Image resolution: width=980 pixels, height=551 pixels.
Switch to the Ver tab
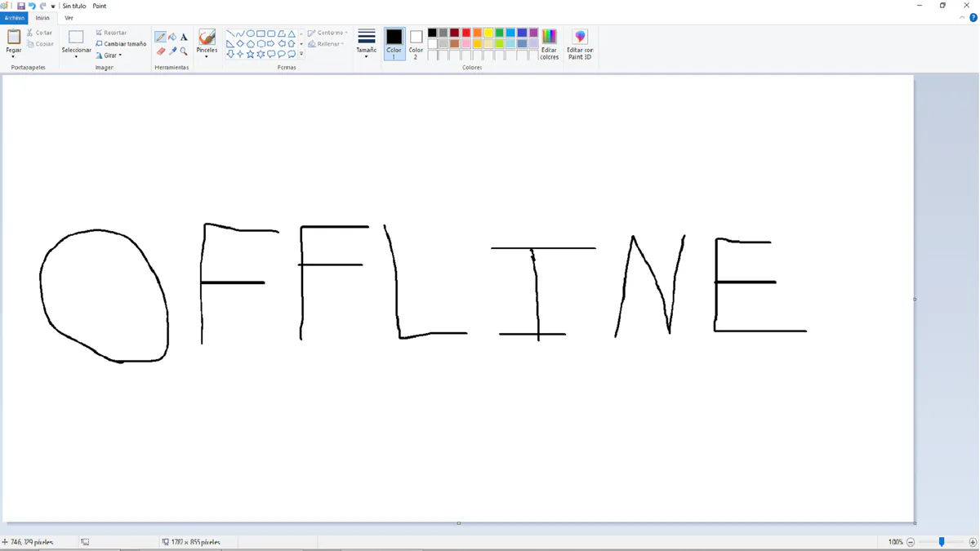(69, 17)
